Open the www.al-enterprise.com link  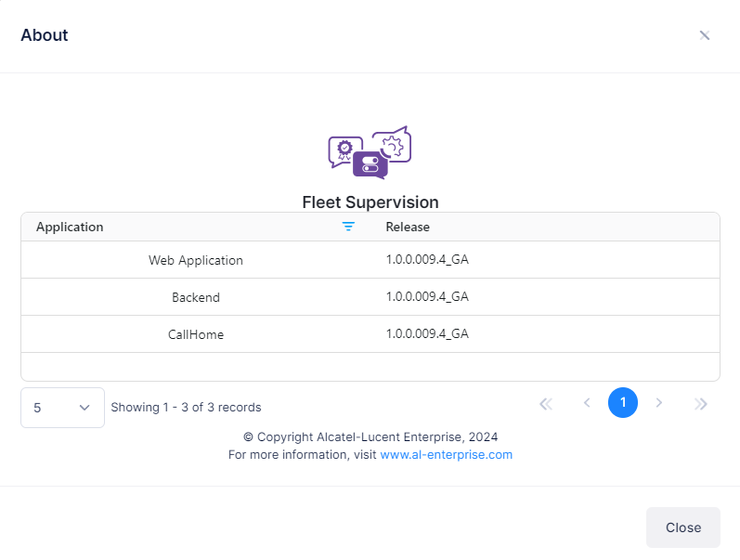point(446,455)
